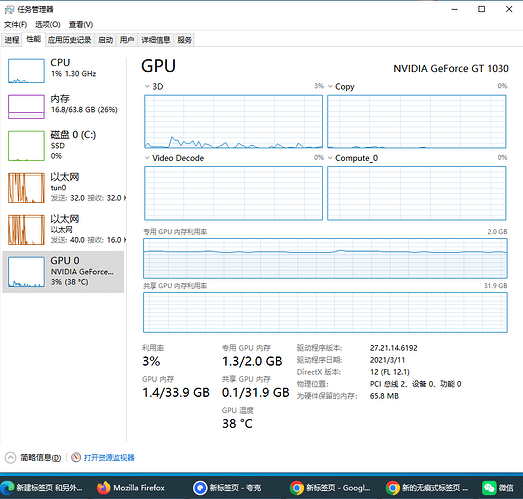
Task: Open the Google Chrome 新标签页 taskbar item
Action: tap(330, 488)
